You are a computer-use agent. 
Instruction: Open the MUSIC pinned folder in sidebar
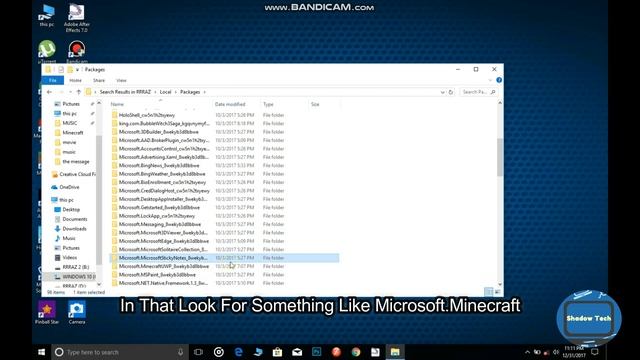(x=69, y=123)
